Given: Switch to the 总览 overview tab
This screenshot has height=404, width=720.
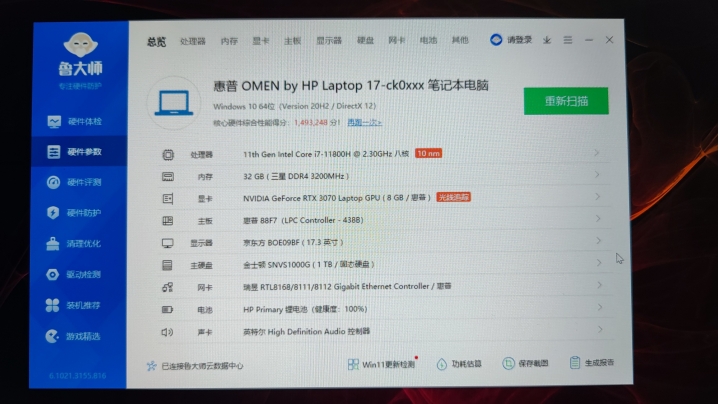Looking at the screenshot, I should 156,42.
